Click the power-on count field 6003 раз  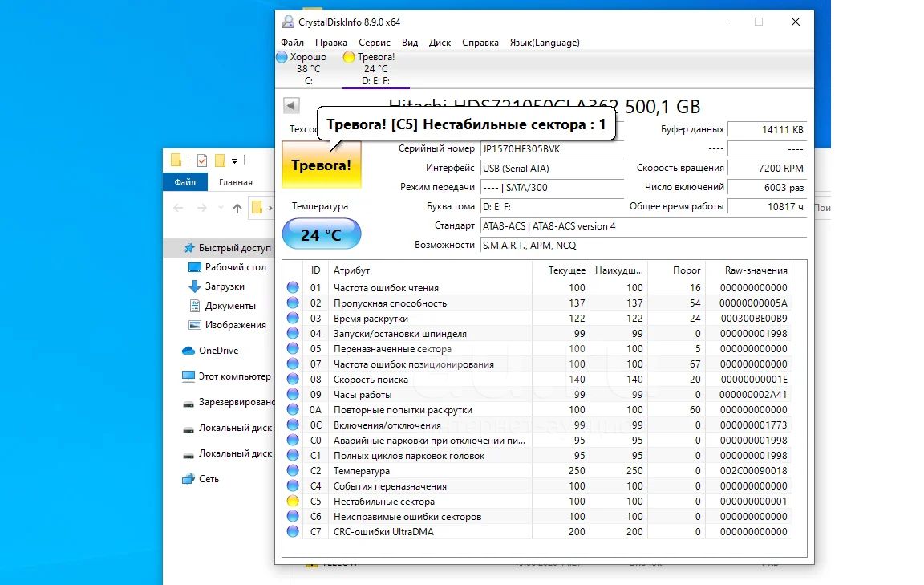pos(768,188)
